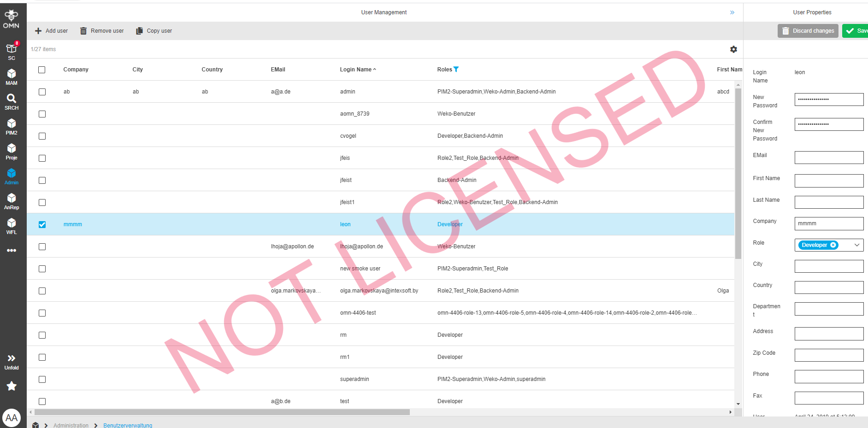The image size is (868, 428).
Task: Open the WFL workflow module
Action: 12,225
